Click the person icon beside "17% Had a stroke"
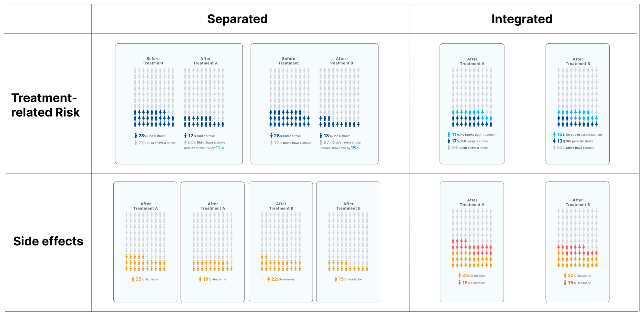644x316 pixels. coord(185,136)
